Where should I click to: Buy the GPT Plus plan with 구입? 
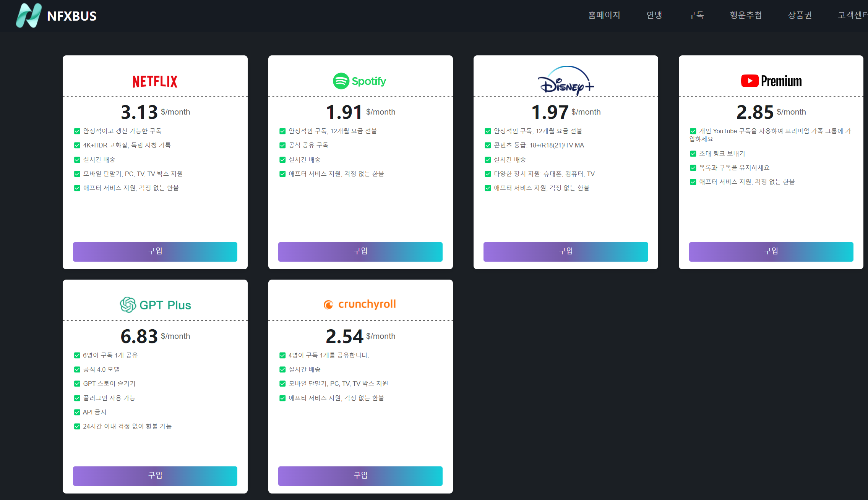coord(155,476)
